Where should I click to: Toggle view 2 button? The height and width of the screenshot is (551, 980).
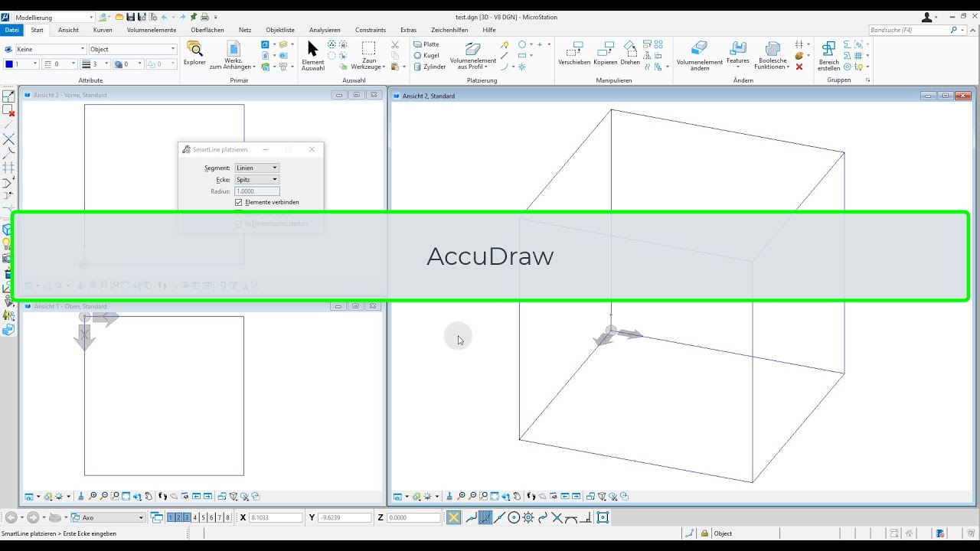coord(178,517)
